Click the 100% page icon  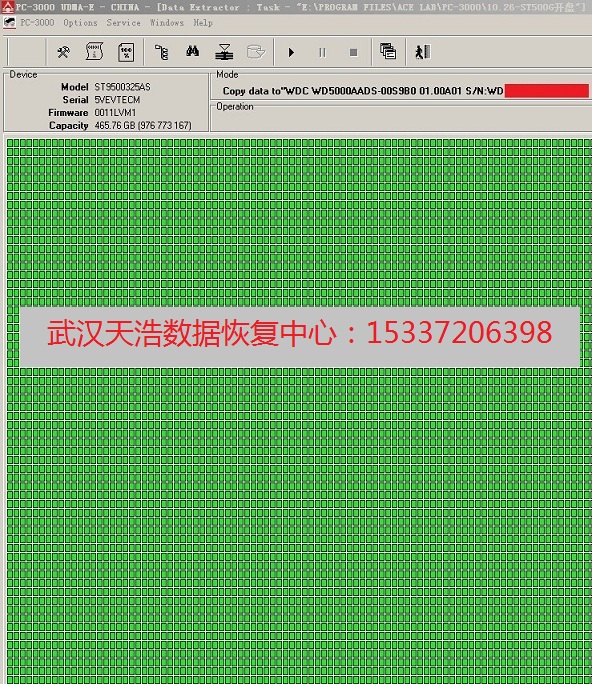126,52
